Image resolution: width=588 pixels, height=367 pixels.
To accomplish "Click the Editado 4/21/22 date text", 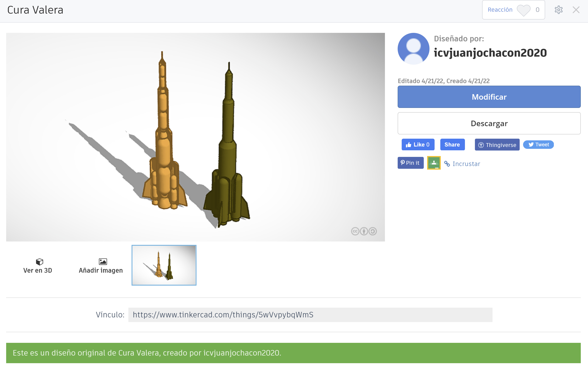I will click(420, 81).
